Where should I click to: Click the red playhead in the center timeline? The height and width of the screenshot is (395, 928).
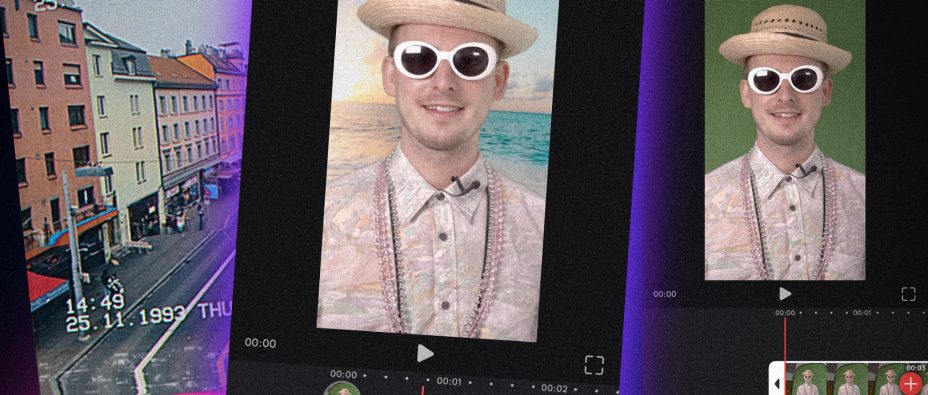tap(422, 391)
